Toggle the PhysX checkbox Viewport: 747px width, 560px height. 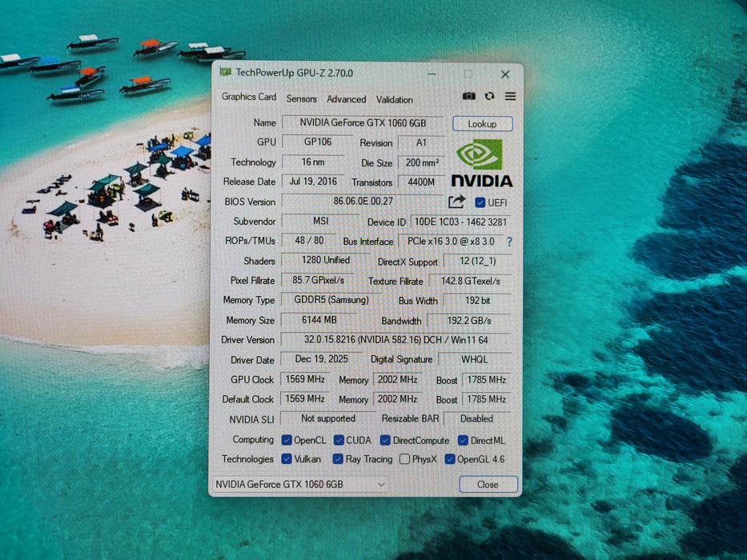coord(404,459)
